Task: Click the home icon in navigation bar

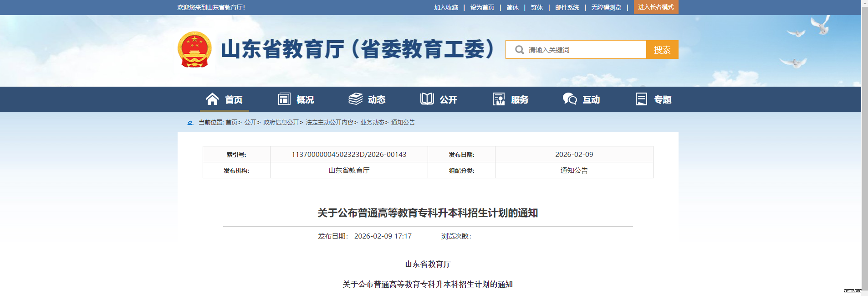Action: point(212,99)
